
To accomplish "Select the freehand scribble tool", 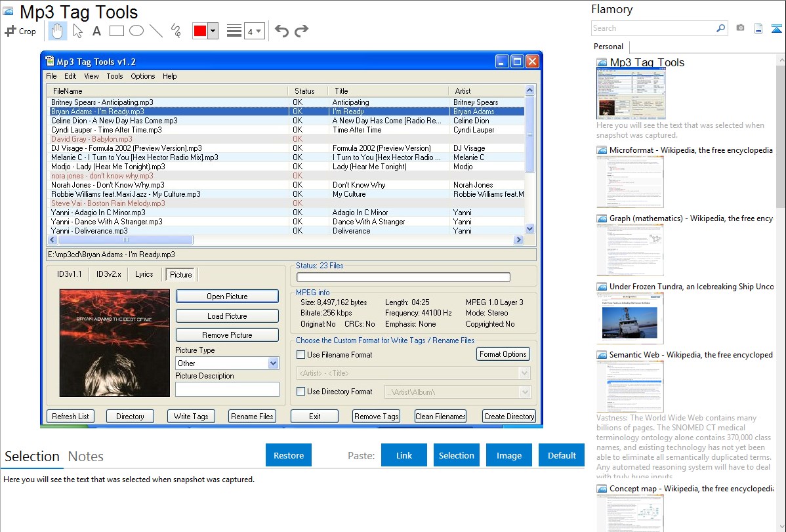I will pyautogui.click(x=176, y=31).
